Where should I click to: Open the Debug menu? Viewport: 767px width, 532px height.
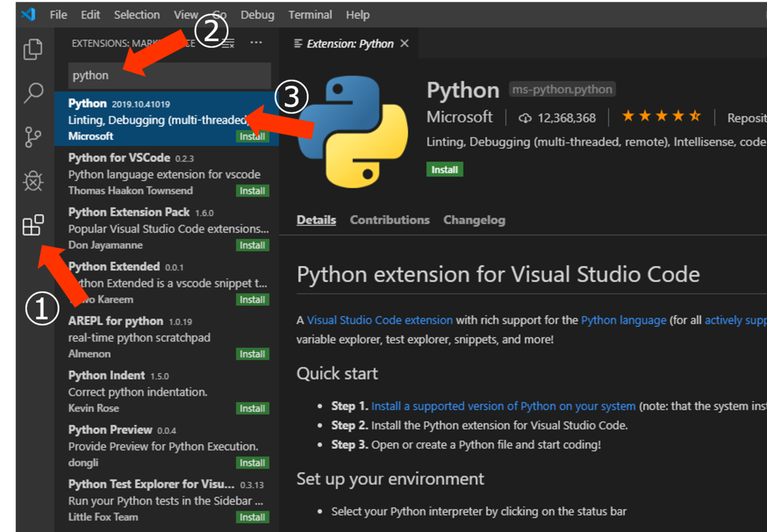coord(257,14)
